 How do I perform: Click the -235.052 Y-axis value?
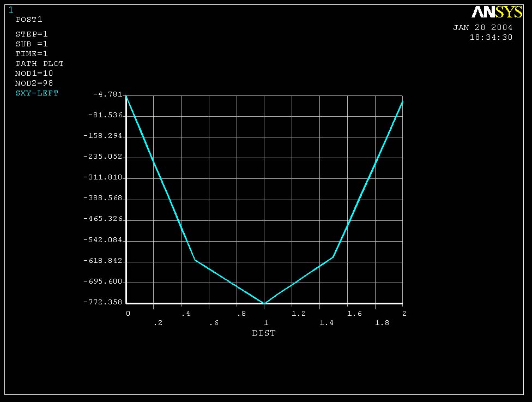click(103, 156)
